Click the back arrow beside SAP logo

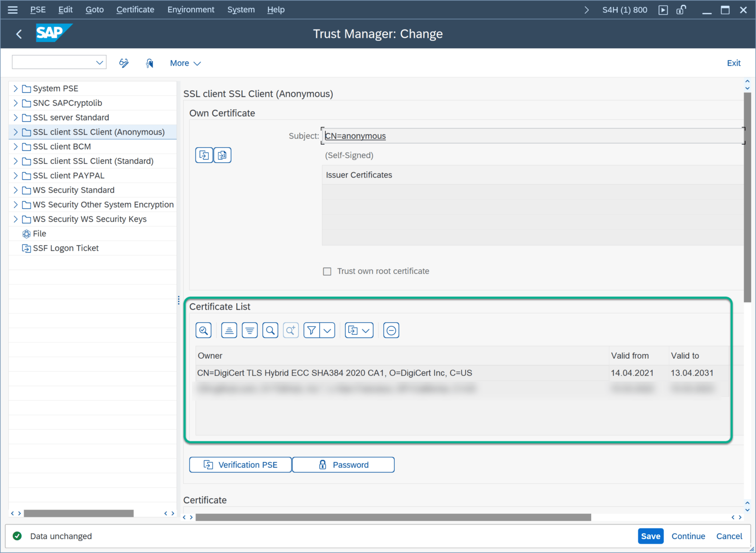click(19, 34)
